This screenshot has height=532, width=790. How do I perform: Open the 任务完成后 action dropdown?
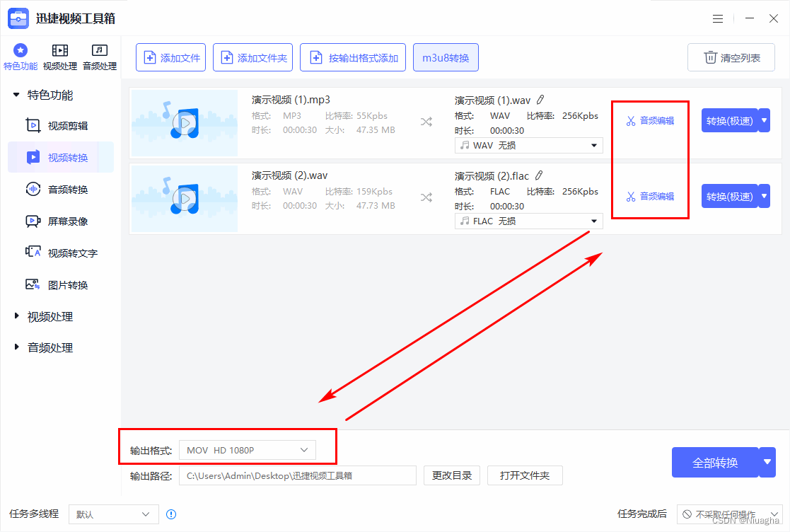730,514
